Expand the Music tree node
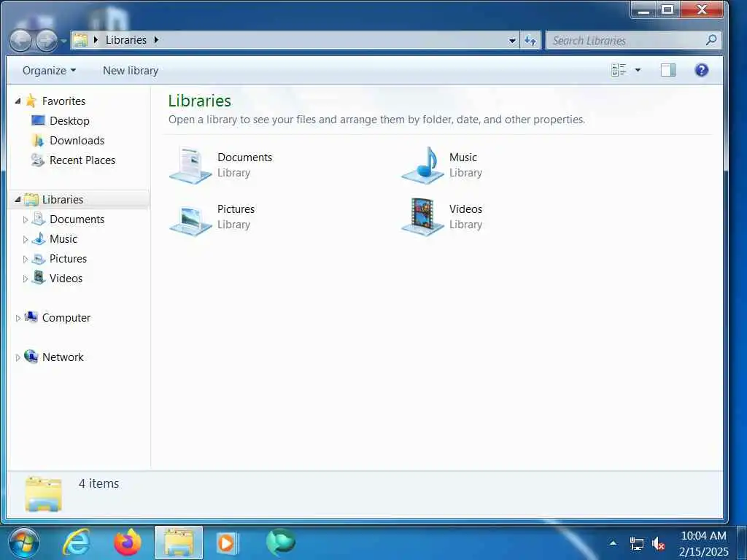 click(x=26, y=239)
